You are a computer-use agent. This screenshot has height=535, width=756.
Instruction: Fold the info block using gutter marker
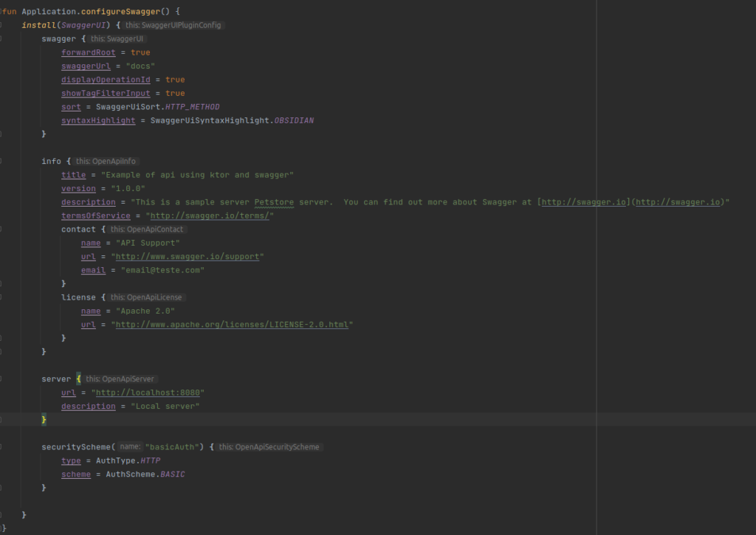(1, 161)
